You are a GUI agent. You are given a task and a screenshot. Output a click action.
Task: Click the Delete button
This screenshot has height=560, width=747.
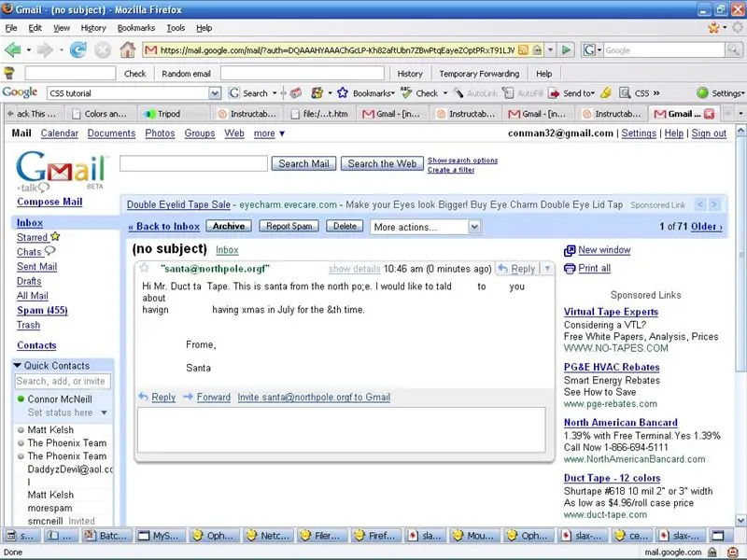pos(345,226)
